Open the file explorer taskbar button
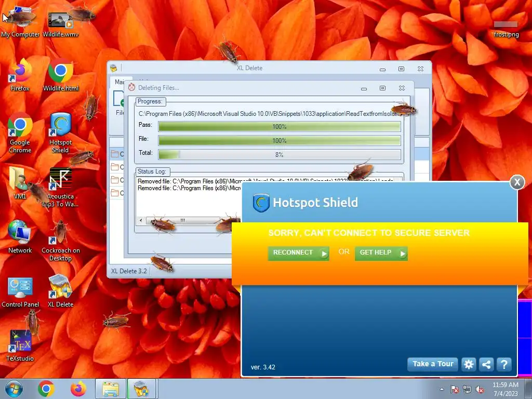 pyautogui.click(x=111, y=389)
